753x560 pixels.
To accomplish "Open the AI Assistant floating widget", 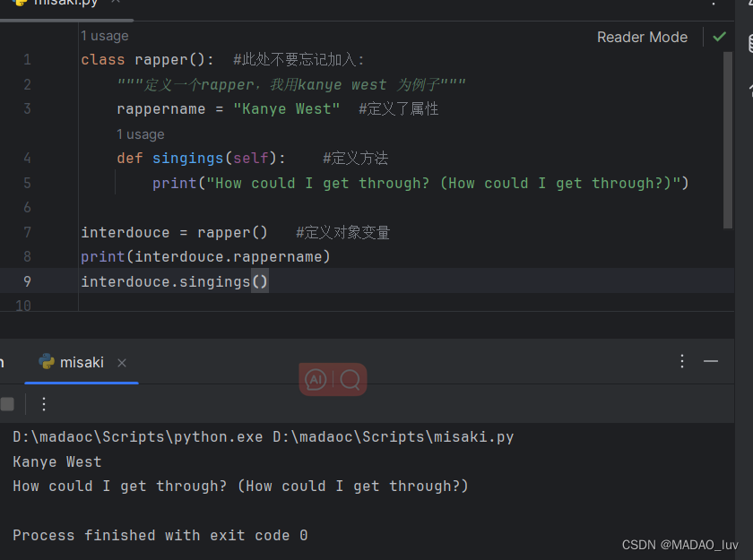I will (316, 379).
